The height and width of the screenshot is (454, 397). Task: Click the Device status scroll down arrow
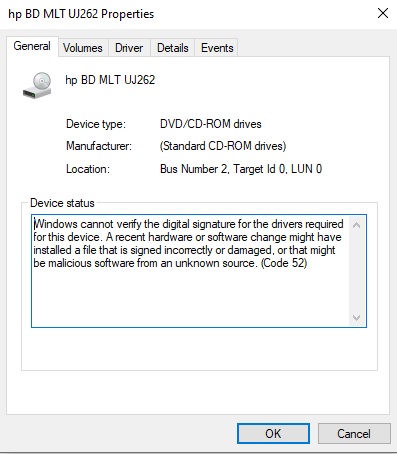click(x=356, y=318)
